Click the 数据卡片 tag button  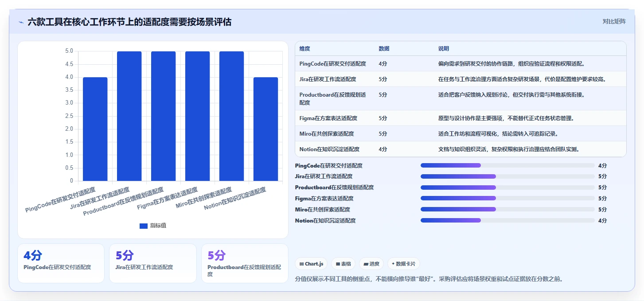pos(403,264)
